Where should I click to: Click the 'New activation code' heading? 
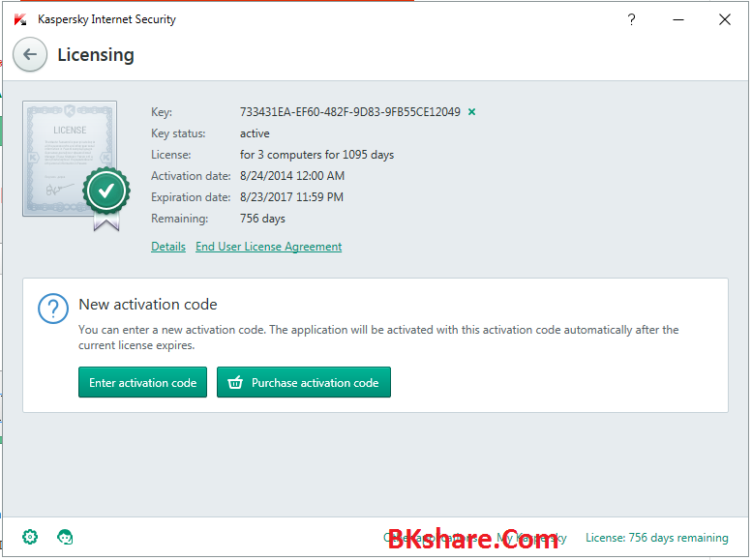(148, 305)
